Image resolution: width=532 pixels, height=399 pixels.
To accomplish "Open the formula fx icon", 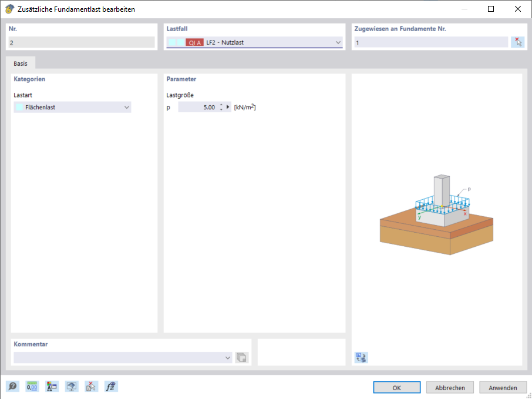I will coord(111,386).
